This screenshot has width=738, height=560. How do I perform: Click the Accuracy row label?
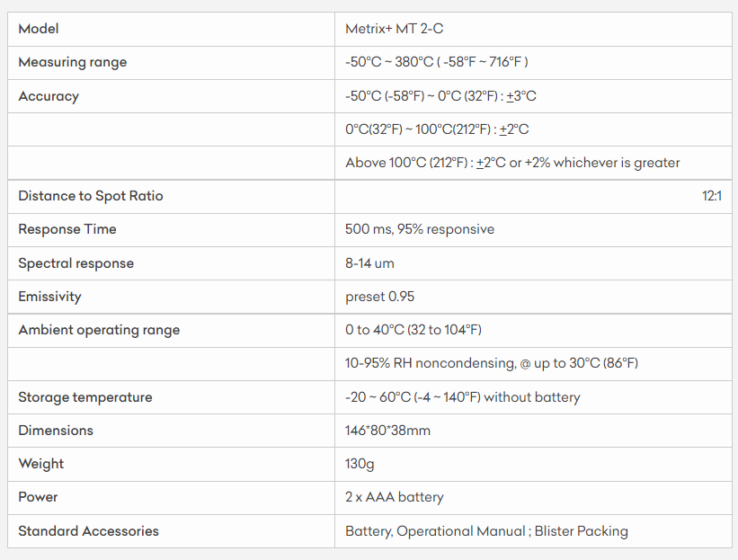point(49,96)
